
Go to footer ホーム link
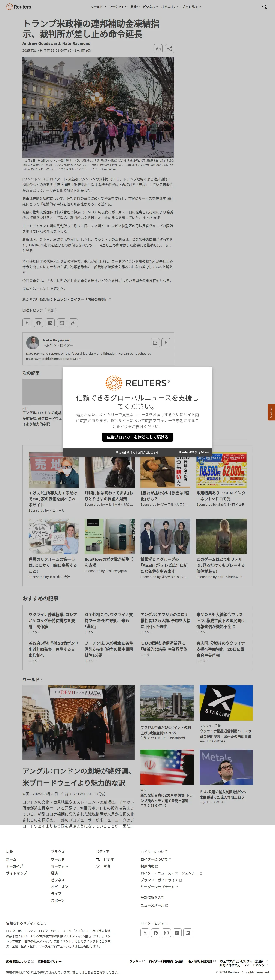click(11, 859)
